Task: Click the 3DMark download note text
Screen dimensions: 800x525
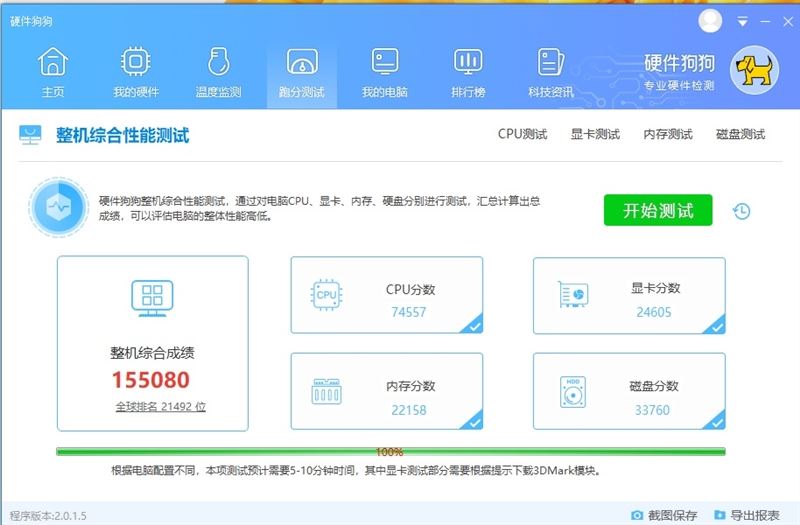Action: click(355, 470)
